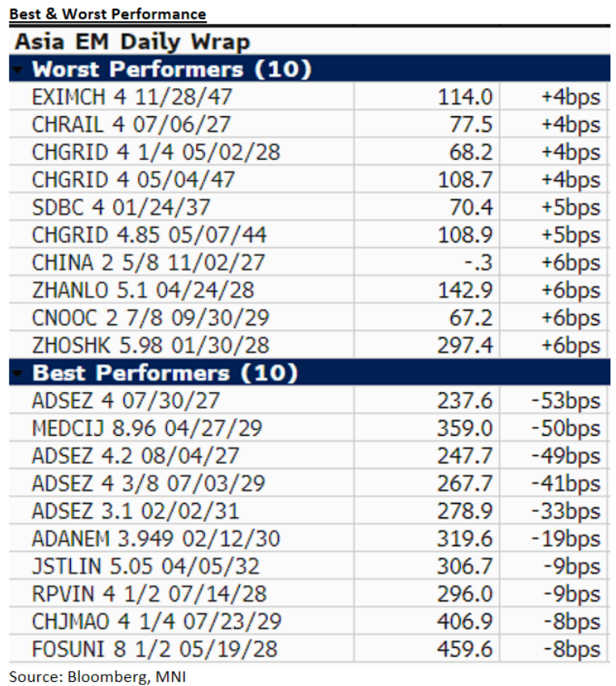Click spread value 108.9
616x686 pixels.
tap(465, 235)
